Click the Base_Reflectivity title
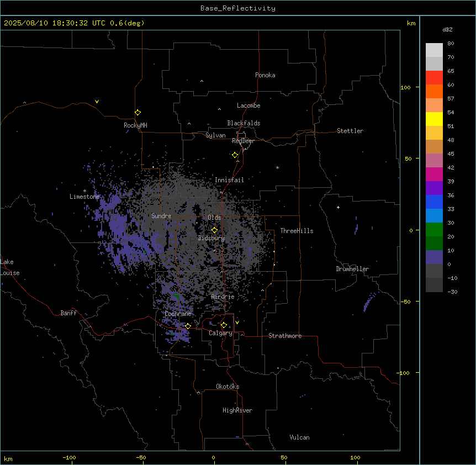476x465 pixels. [x=238, y=8]
